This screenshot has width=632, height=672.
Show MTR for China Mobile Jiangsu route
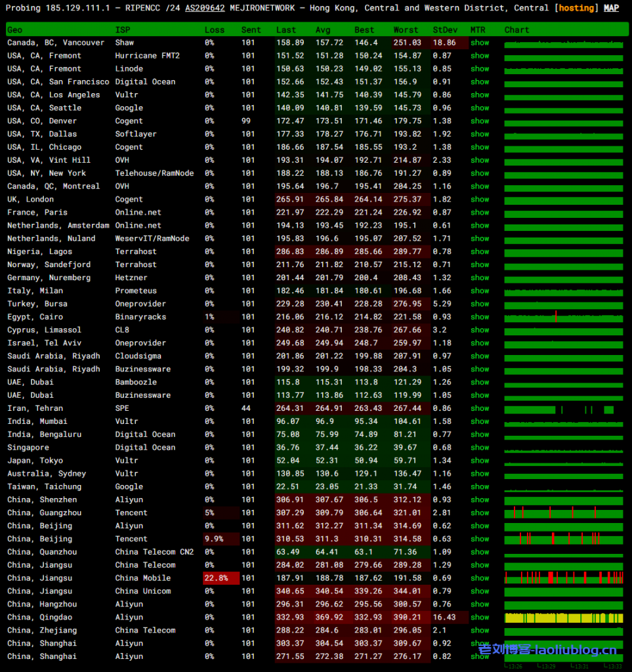480,577
